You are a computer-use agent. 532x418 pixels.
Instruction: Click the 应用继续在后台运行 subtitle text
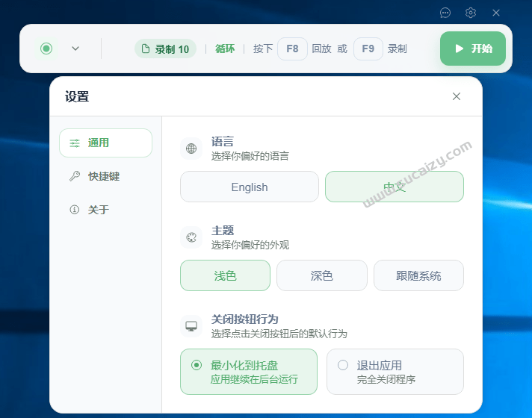(254, 379)
